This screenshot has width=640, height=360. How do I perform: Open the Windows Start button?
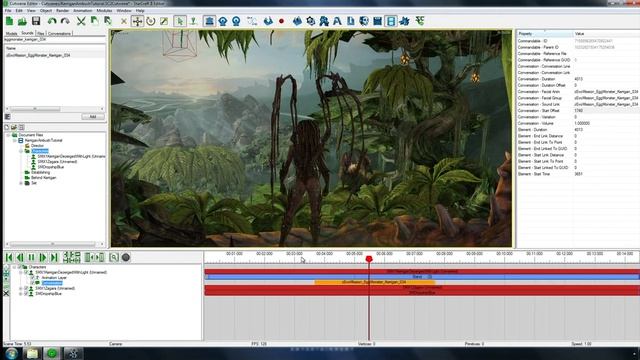coord(11,353)
